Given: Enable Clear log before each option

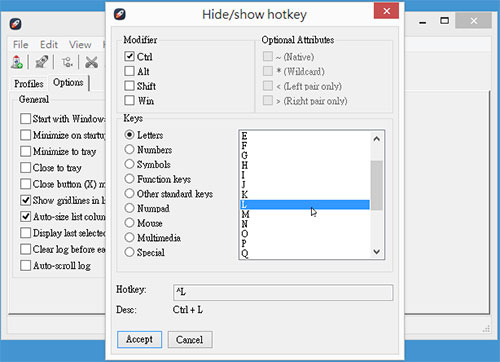Looking at the screenshot, I should point(25,249).
